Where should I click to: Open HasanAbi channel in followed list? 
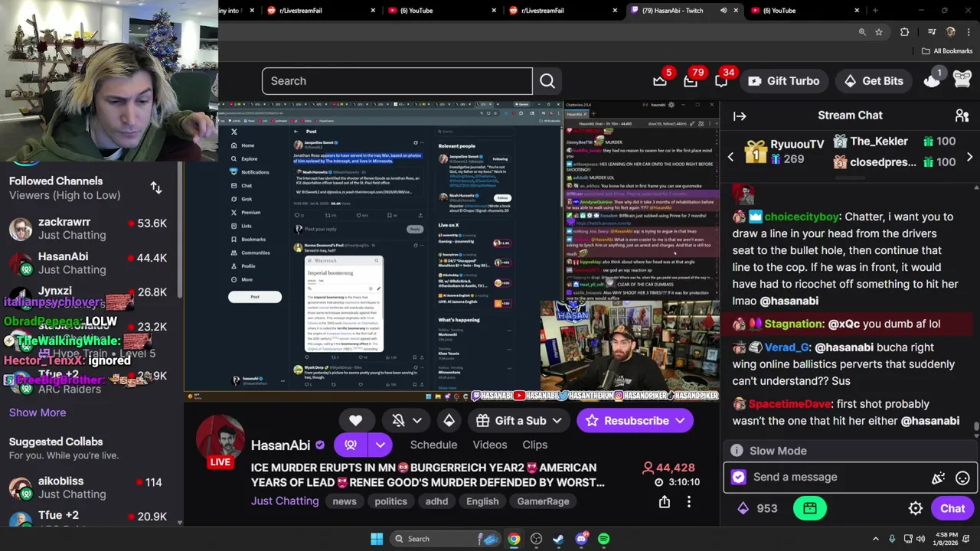91,263
